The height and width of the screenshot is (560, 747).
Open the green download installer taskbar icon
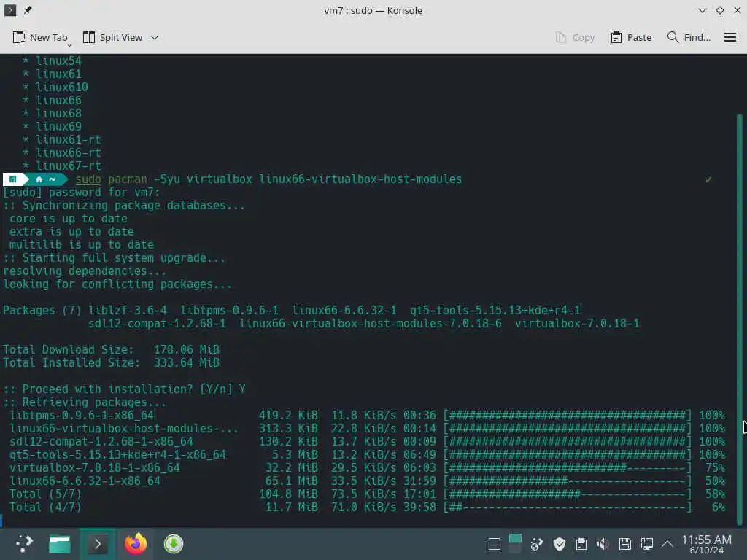(174, 543)
